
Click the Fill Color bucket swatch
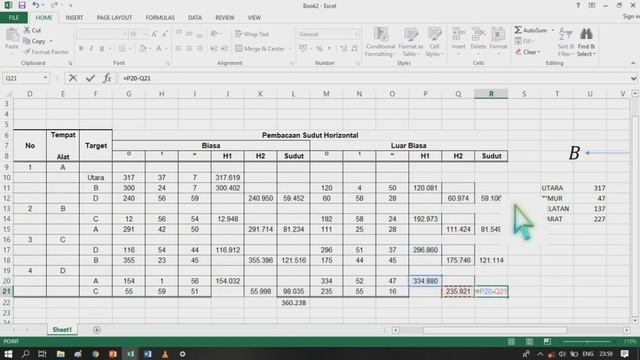(142, 49)
